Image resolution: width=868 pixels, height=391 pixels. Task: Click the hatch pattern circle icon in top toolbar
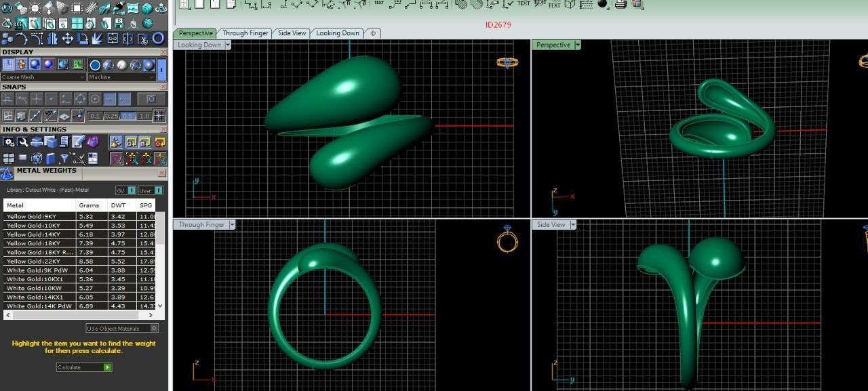click(x=461, y=3)
